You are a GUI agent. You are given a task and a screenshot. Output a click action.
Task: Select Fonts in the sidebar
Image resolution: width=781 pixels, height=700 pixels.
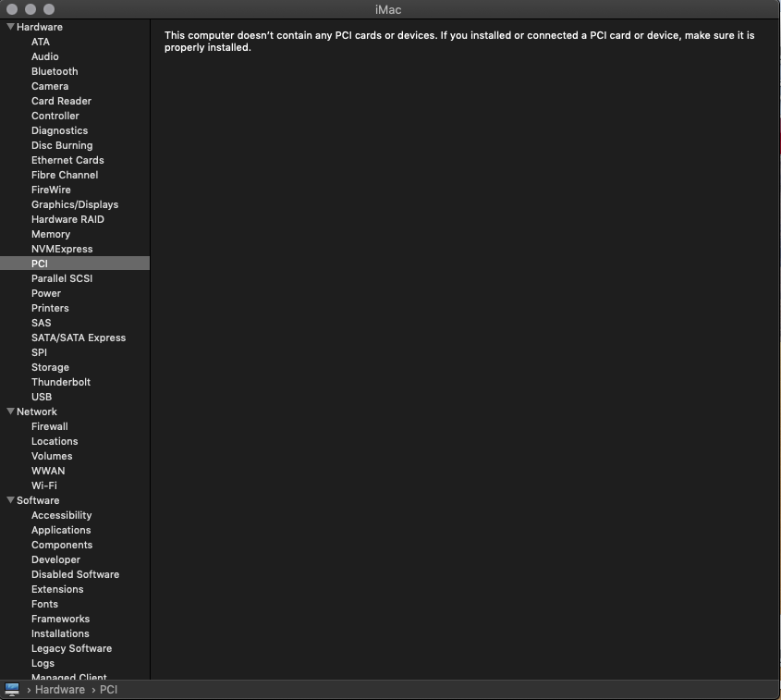44,604
